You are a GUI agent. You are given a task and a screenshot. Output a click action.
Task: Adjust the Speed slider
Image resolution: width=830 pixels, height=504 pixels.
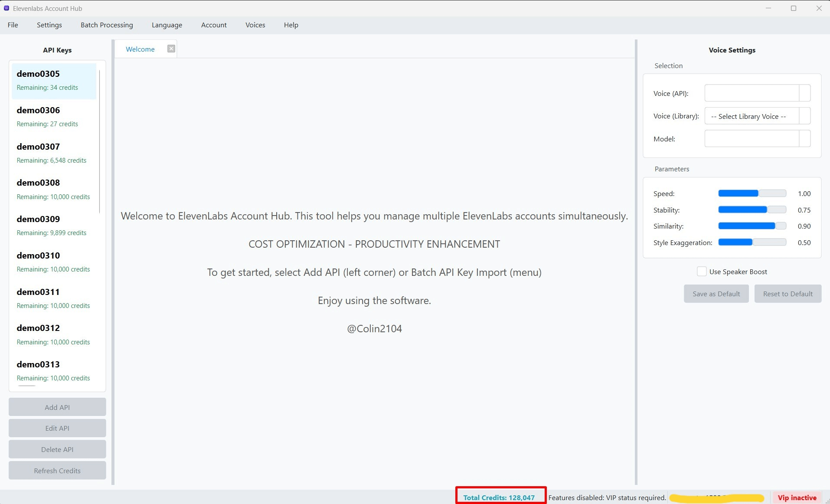pos(752,193)
